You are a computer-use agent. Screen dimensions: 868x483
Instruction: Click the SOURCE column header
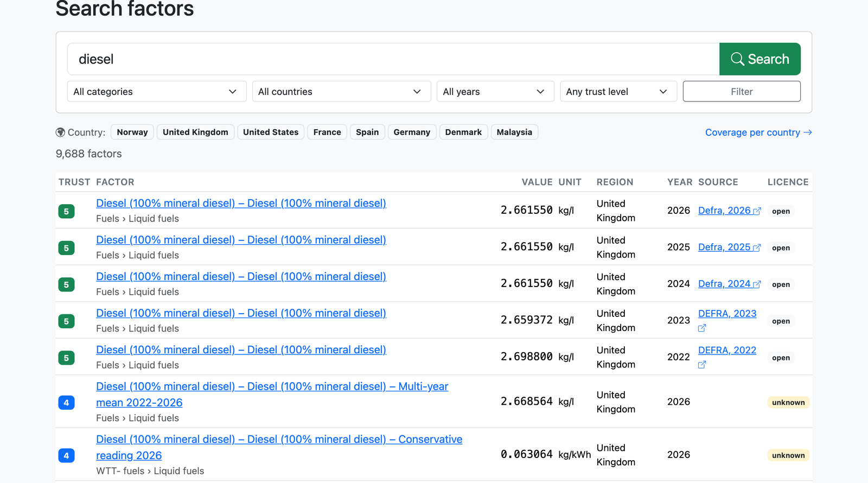718,182
